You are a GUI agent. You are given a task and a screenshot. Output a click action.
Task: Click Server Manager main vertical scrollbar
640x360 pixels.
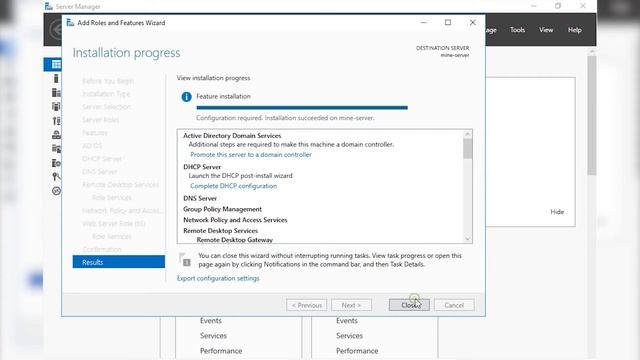click(x=592, y=116)
